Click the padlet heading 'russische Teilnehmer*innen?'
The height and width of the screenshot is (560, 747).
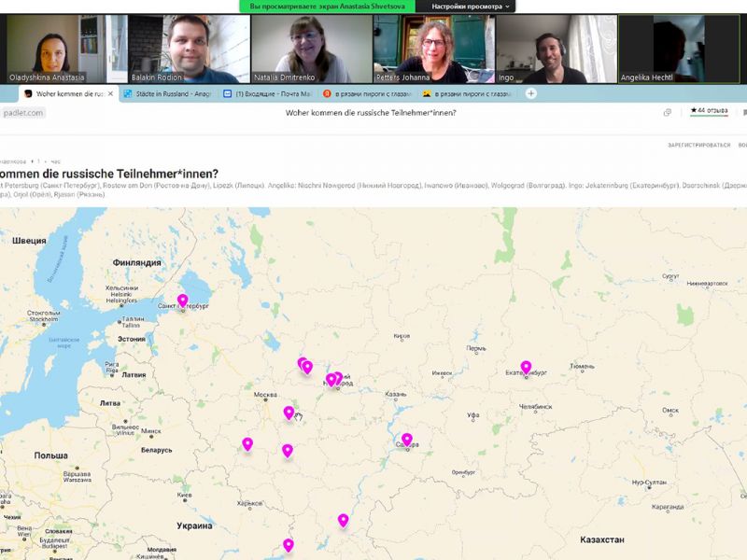click(x=140, y=174)
